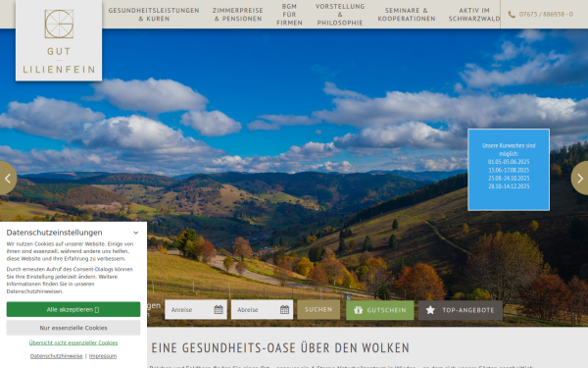Open Zimmerpreise & Pensionen menu
The height and width of the screenshot is (368, 588).
click(238, 15)
